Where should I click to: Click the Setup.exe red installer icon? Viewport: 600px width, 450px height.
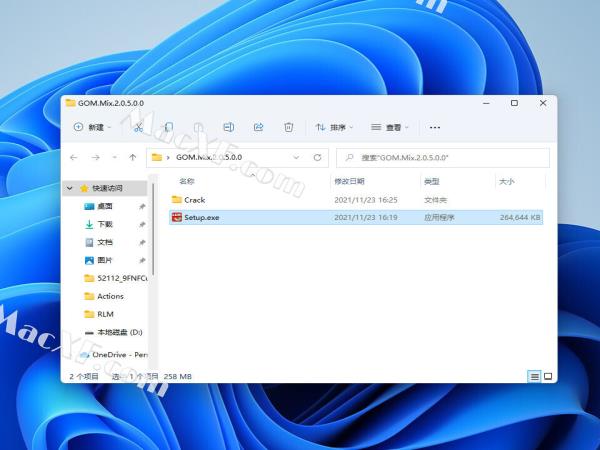click(x=176, y=217)
